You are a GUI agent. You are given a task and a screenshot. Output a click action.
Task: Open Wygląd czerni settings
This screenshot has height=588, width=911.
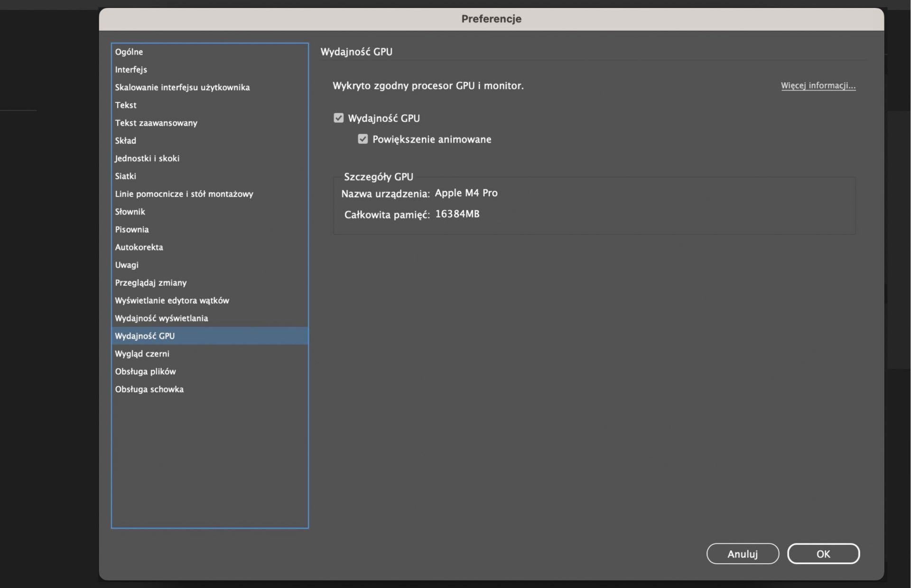tap(142, 354)
